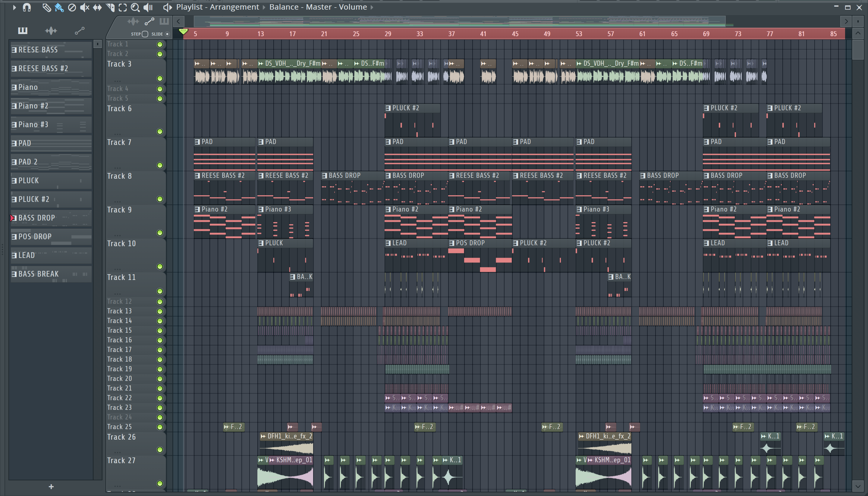
Task: Select BASS DROP pattern in picker
Action: tap(51, 218)
